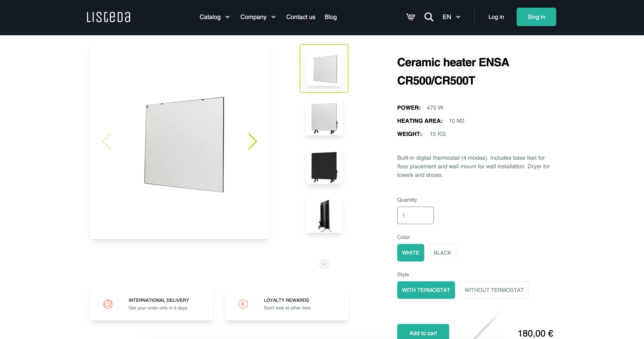
Task: Open the Contact us page
Action: [301, 17]
